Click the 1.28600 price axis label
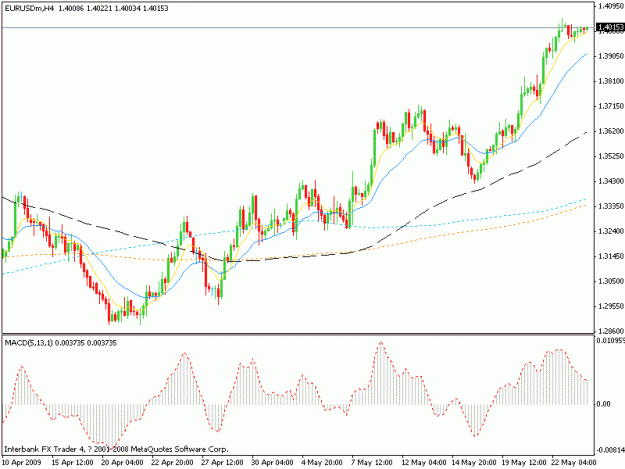This screenshot has height=469, width=625. pyautogui.click(x=611, y=331)
